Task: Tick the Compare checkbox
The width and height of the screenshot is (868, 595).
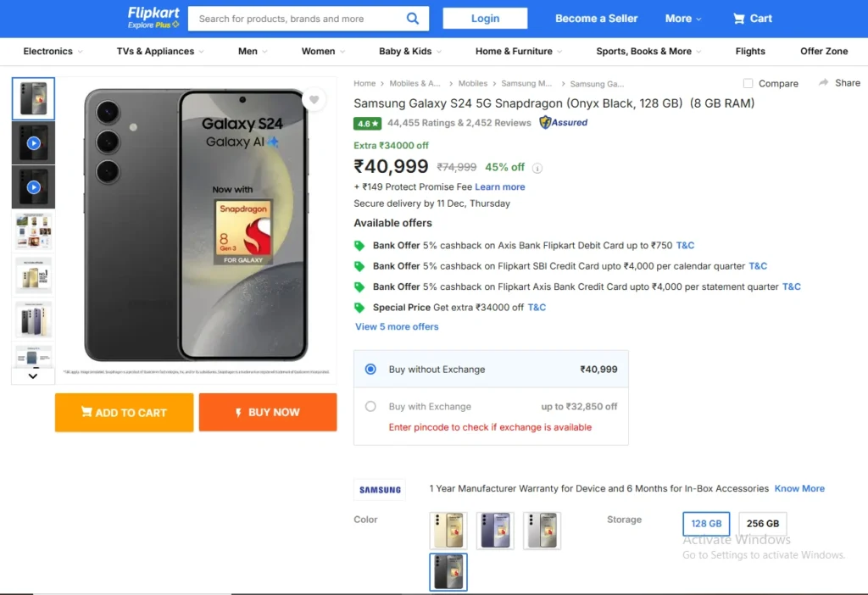Action: point(748,83)
